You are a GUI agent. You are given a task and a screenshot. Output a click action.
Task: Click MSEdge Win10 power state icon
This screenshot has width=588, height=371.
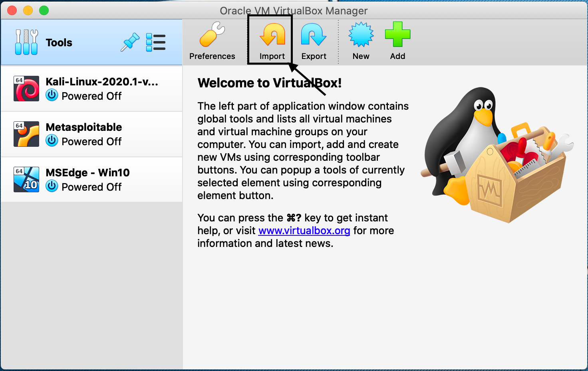point(52,186)
